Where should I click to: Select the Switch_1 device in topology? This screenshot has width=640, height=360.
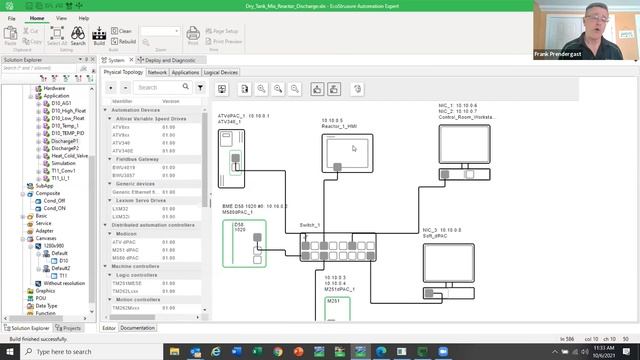[x=338, y=247]
